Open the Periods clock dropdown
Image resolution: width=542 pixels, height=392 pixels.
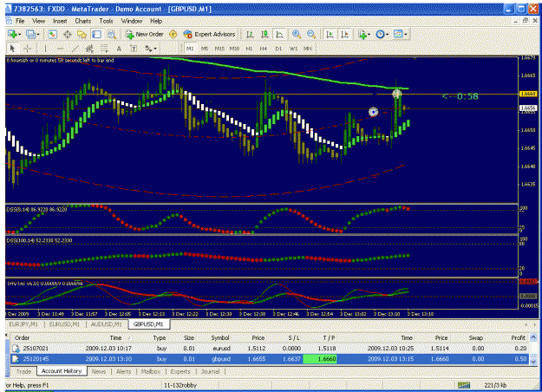(x=382, y=34)
